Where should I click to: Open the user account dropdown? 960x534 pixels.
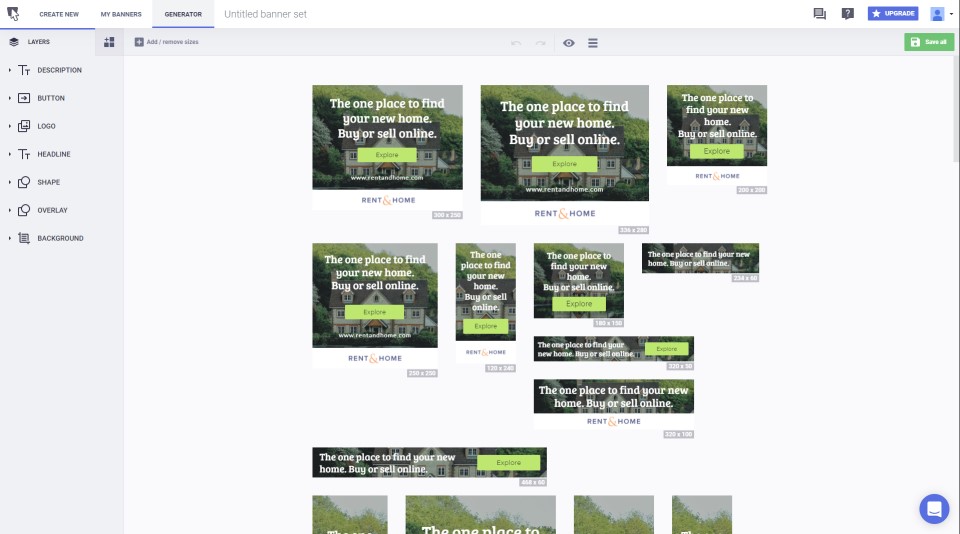tap(941, 14)
